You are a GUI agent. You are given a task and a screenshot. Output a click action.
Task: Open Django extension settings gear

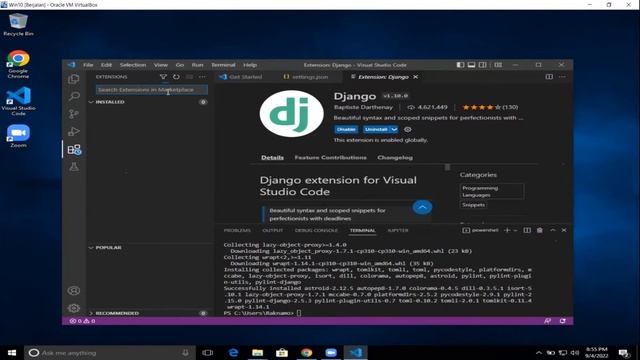point(407,129)
